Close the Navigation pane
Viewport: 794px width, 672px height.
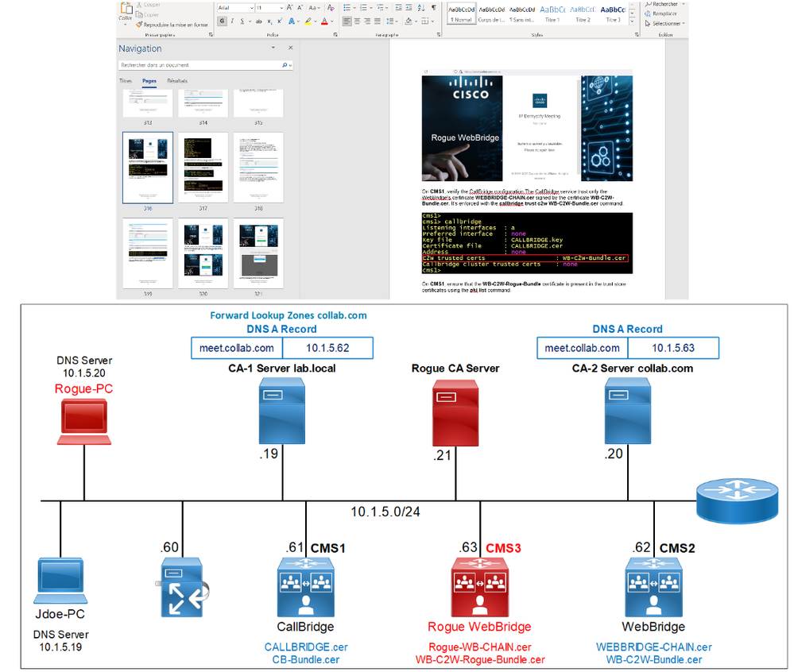point(291,48)
